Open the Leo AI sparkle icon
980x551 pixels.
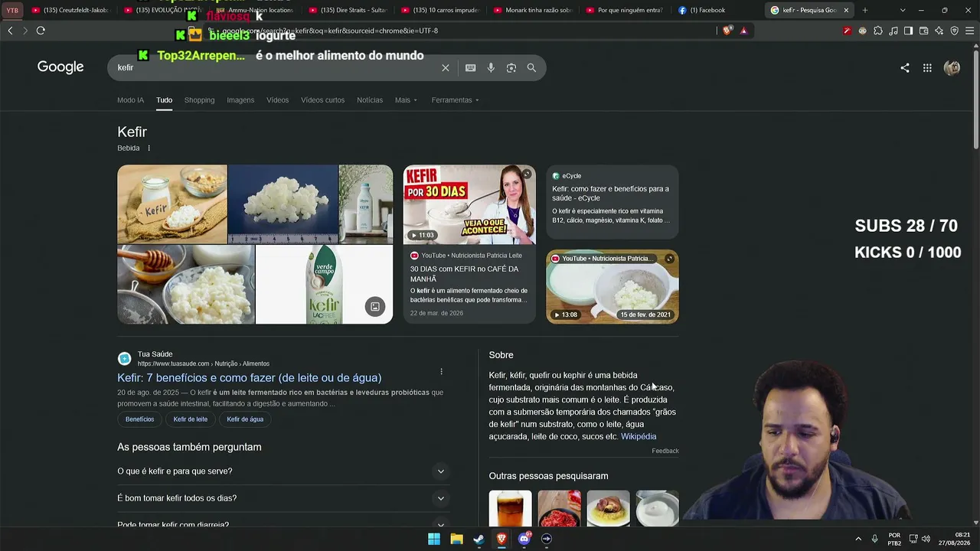coord(939,31)
